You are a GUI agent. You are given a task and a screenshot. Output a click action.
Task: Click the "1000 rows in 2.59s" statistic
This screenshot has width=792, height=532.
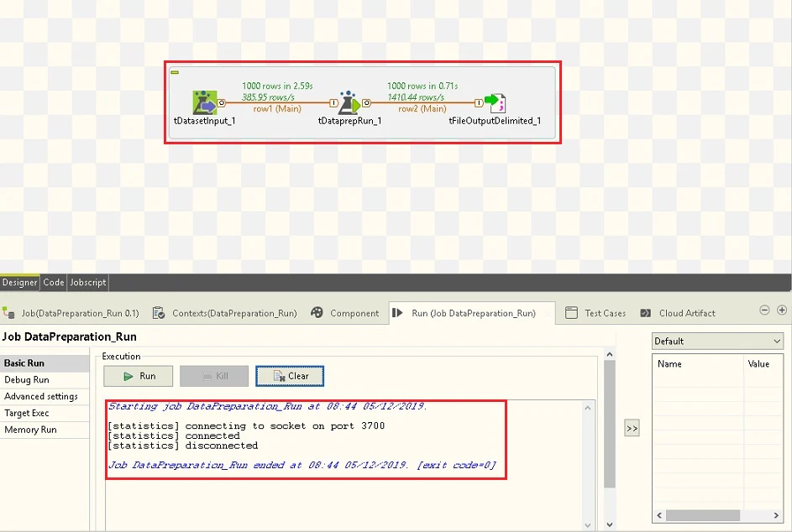[277, 86]
